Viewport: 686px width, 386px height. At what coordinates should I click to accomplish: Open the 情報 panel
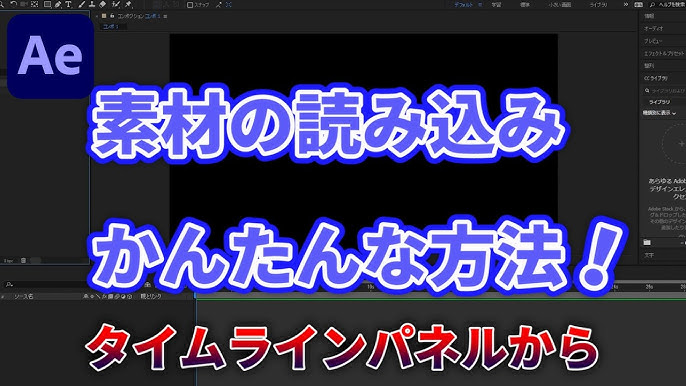click(649, 16)
